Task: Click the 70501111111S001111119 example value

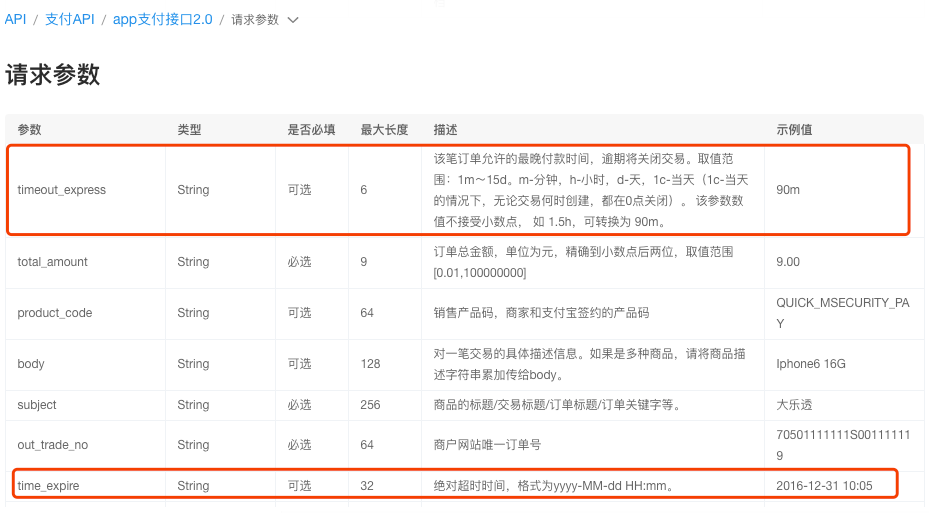Action: (x=843, y=445)
